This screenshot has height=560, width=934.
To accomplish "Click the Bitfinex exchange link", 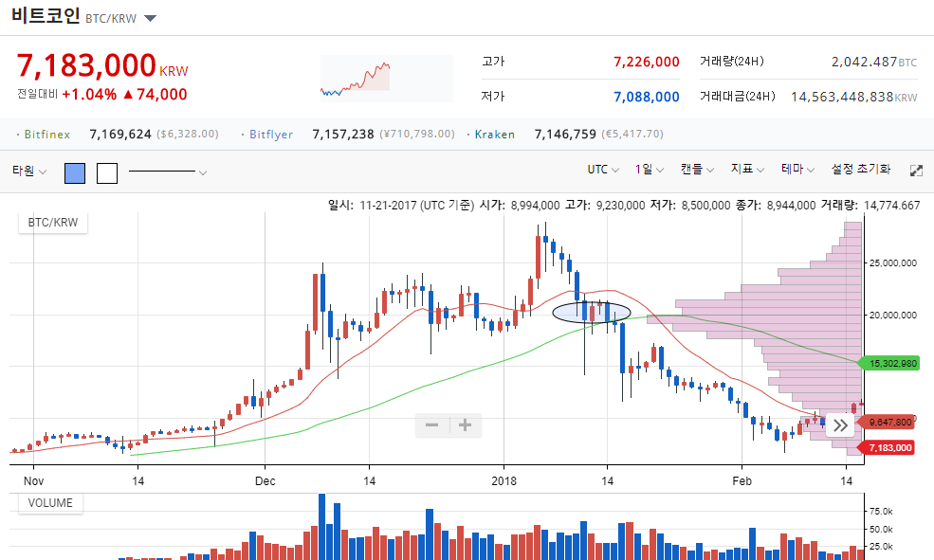I will click(x=47, y=135).
